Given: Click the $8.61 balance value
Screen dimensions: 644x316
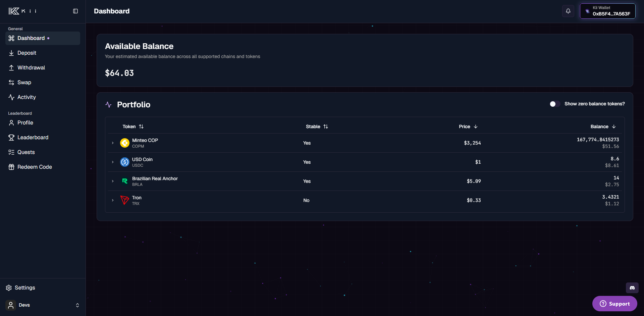Looking at the screenshot, I should point(612,165).
